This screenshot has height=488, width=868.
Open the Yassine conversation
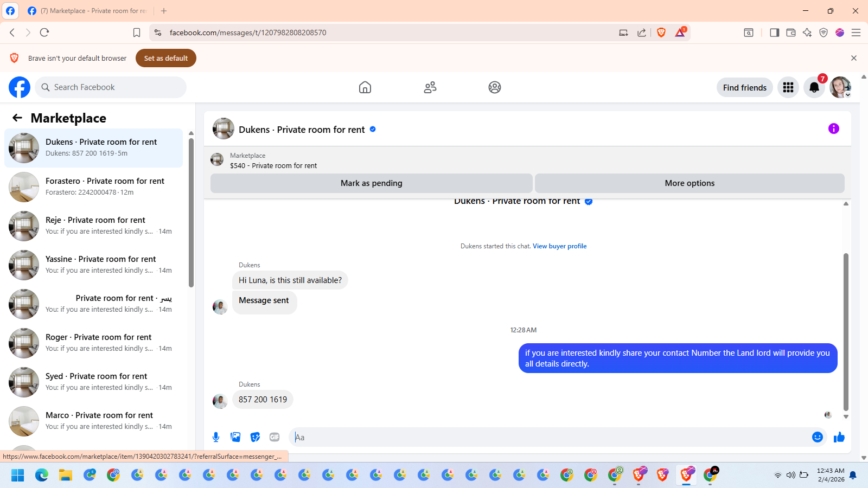tap(93, 265)
